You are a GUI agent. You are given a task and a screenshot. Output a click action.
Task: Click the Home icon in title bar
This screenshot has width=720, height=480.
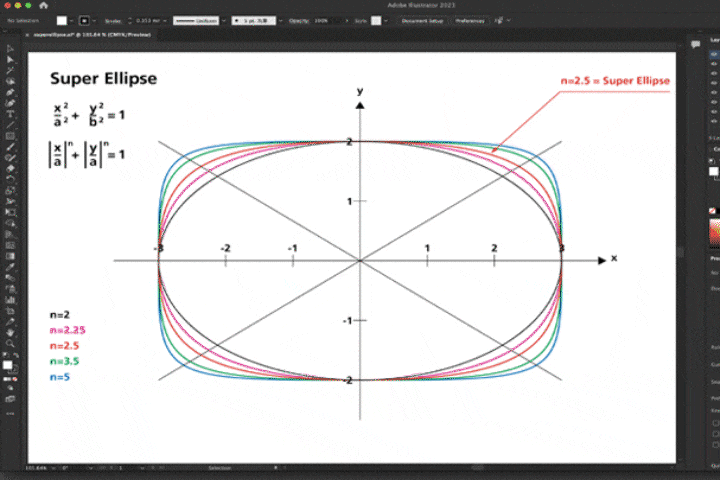[43, 6]
